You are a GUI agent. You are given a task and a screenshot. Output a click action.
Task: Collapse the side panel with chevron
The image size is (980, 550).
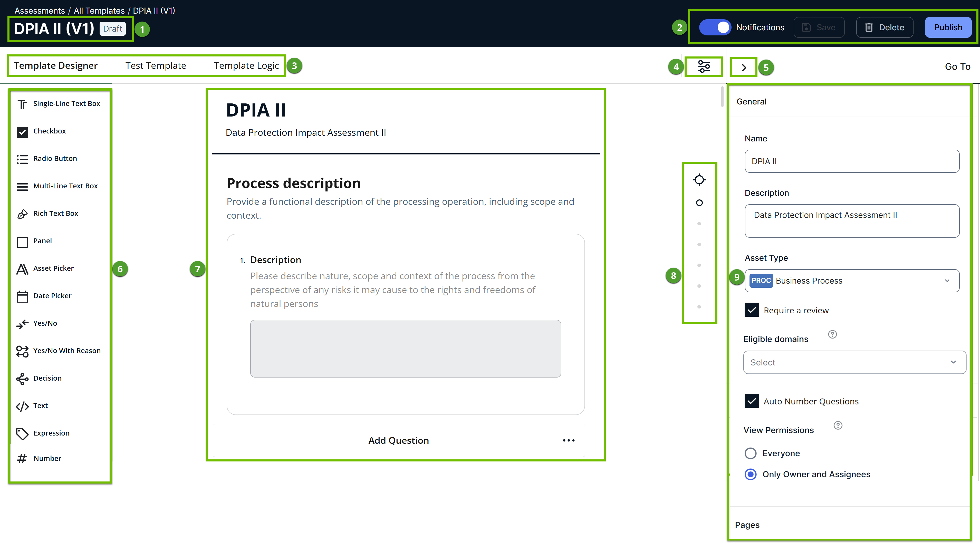pos(744,67)
